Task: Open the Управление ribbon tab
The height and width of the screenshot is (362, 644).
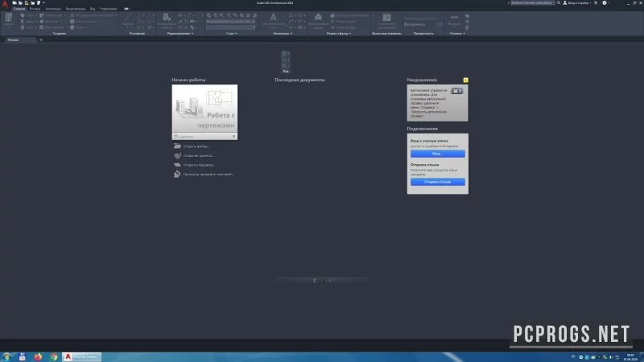Action: tap(109, 9)
